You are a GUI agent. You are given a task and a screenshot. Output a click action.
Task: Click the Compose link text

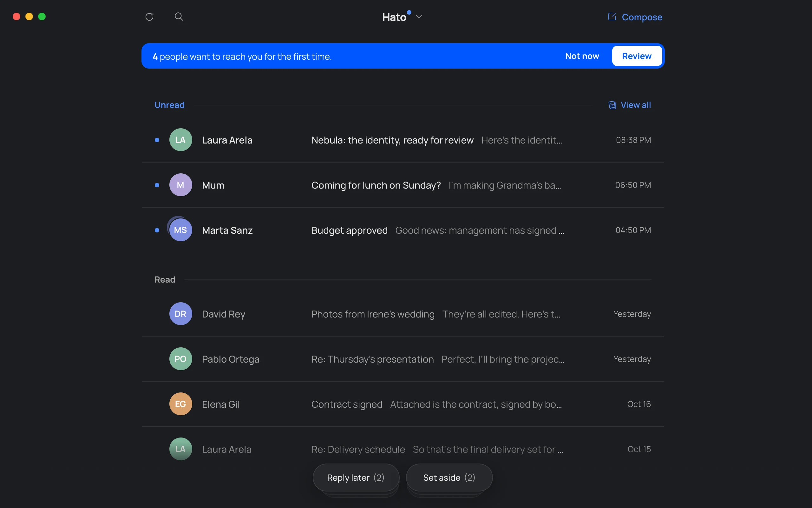[x=642, y=17]
